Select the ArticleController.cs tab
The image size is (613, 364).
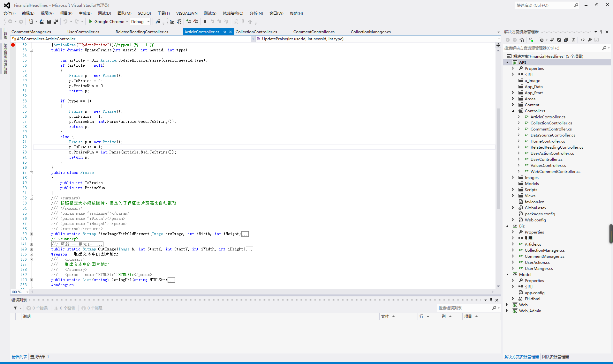coord(201,32)
